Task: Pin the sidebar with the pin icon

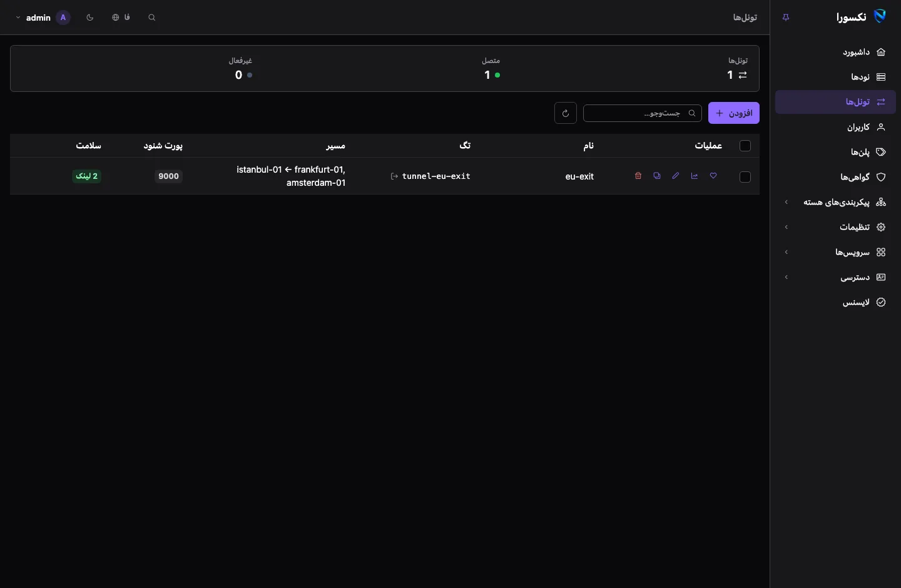Action: pyautogui.click(x=786, y=18)
